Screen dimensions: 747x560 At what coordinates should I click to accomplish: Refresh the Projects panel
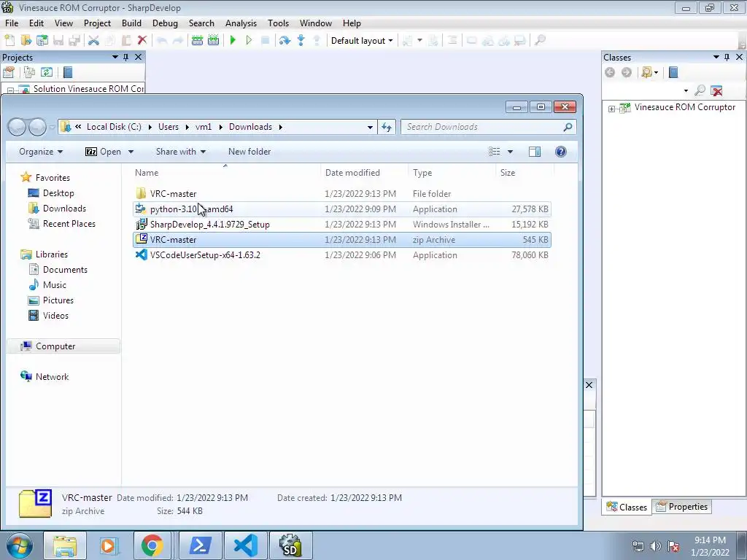[x=47, y=72]
